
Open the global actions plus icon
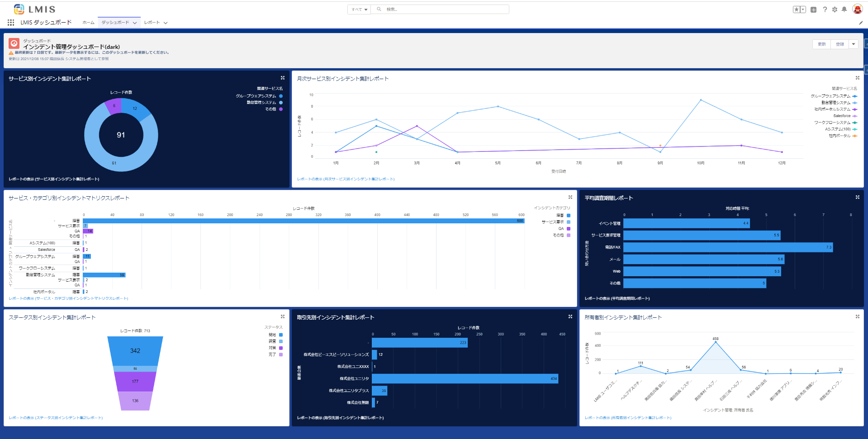[x=813, y=9]
